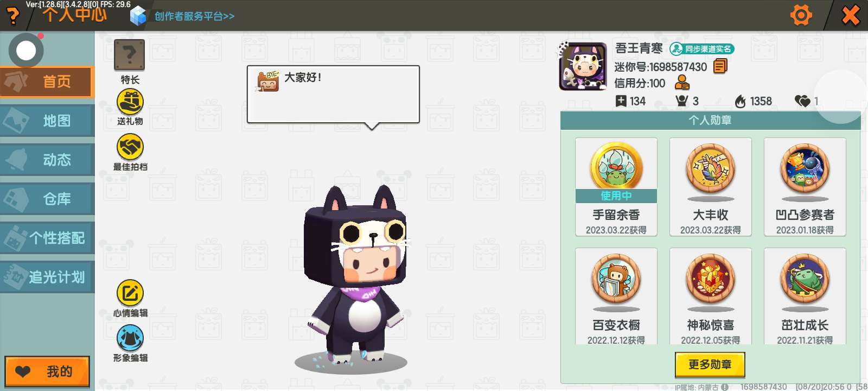Click the user avatar picture
Viewport: 868px width, 391px height.
pos(583,66)
